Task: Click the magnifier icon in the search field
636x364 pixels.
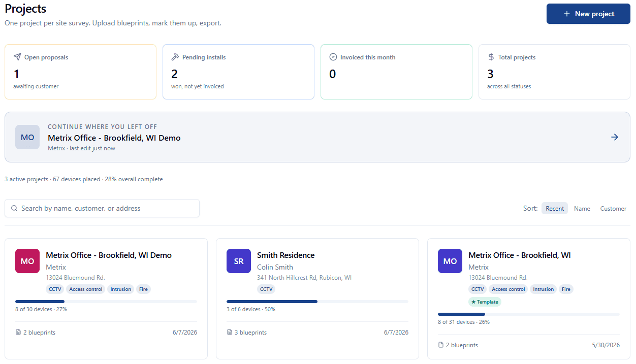Action: pos(14,208)
